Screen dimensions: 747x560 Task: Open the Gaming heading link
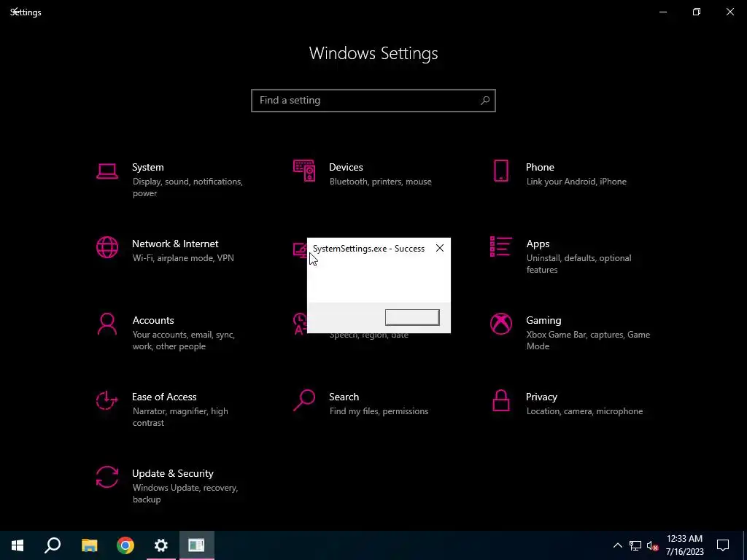543,321
